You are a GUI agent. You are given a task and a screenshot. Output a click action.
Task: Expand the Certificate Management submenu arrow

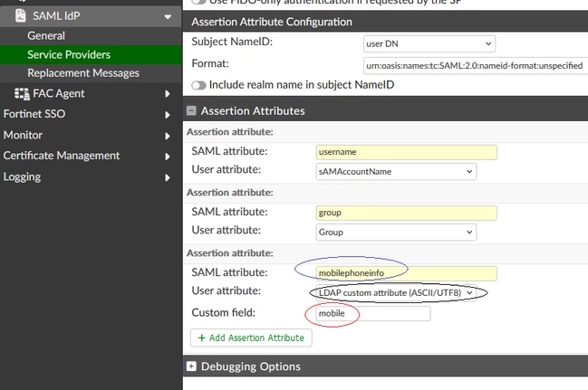(168, 157)
